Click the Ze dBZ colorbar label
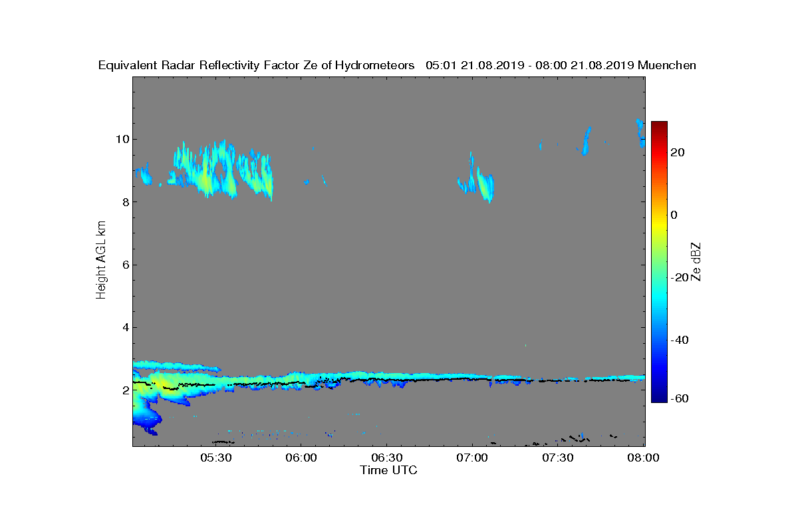This screenshot has height=532, width=798. tap(696, 262)
